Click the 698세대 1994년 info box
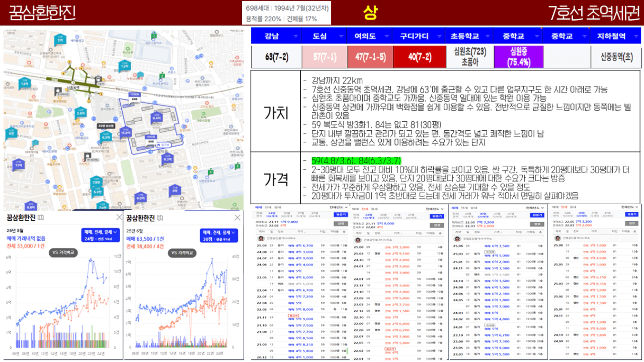This screenshot has height=362, width=644. coord(287,13)
